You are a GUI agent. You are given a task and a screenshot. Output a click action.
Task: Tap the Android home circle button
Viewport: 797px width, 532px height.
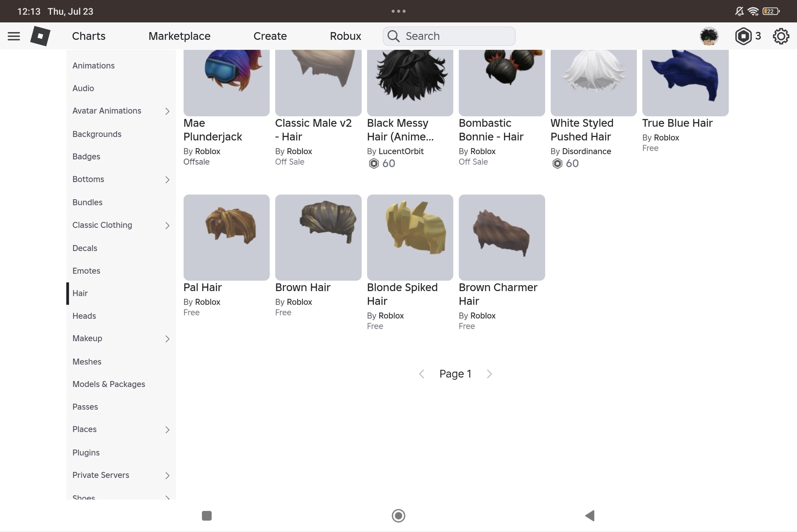[398, 516]
